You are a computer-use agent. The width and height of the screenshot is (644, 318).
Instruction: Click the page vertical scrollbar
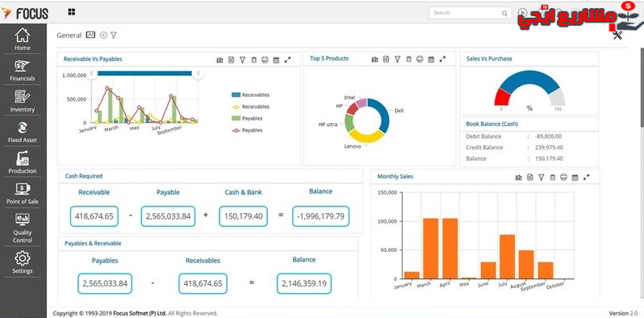(x=642, y=86)
